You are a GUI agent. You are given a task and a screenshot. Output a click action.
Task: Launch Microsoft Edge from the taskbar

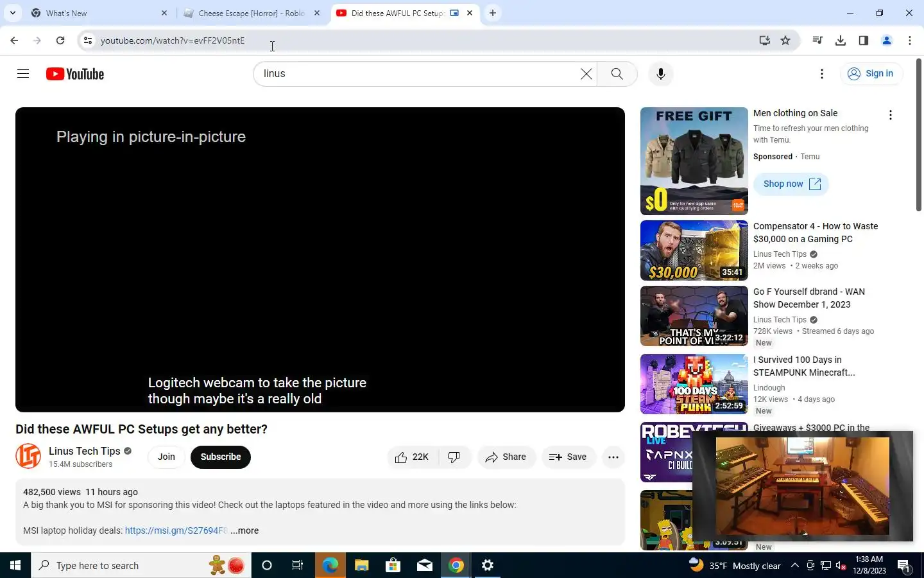(330, 565)
